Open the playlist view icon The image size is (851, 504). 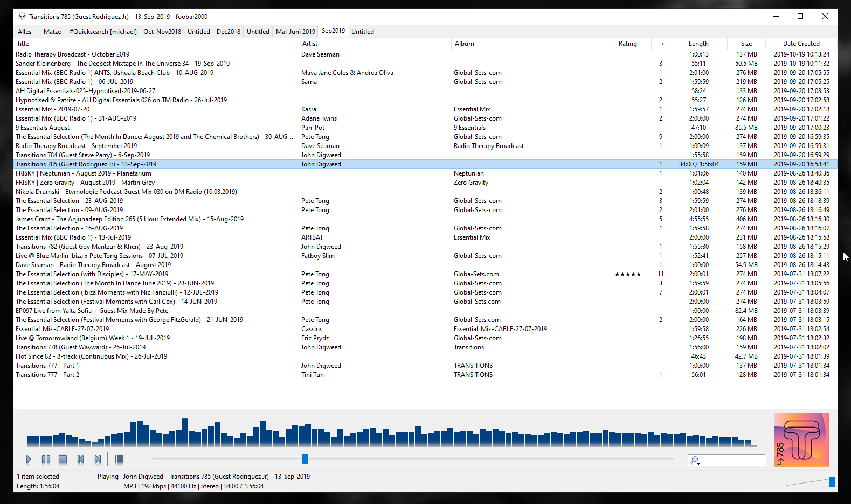coord(119,459)
